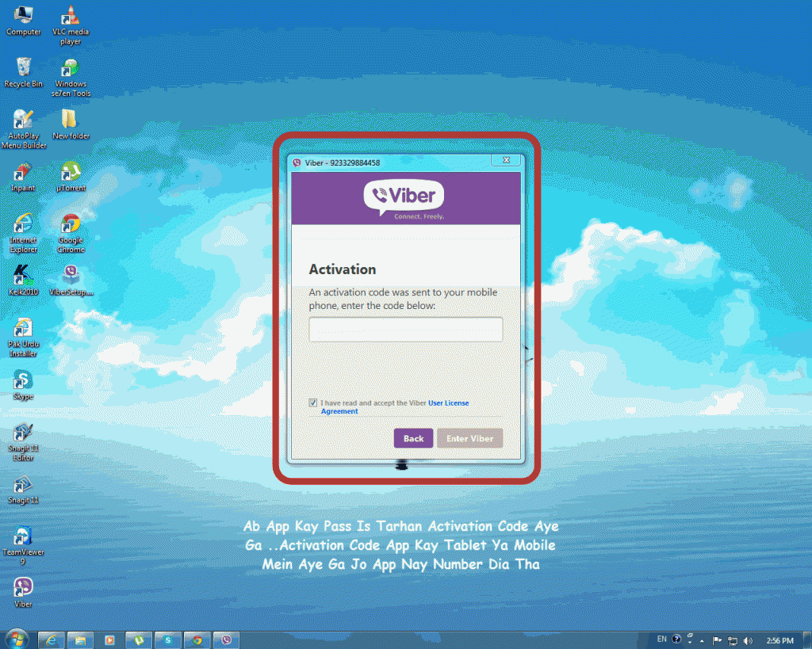Change the EN input language

pos(662,639)
